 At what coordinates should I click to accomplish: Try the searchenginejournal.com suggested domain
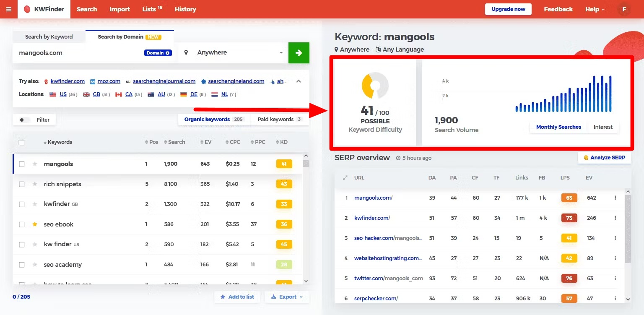(164, 81)
